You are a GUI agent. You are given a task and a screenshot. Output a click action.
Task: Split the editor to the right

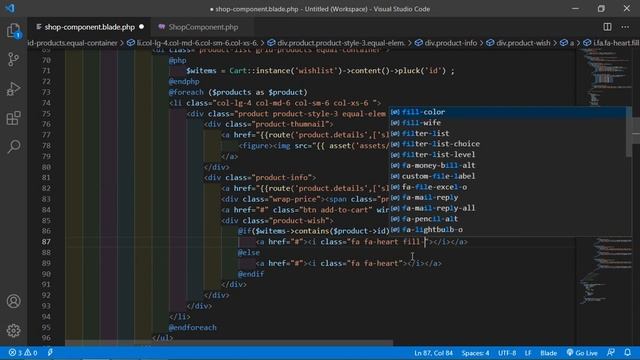607,27
